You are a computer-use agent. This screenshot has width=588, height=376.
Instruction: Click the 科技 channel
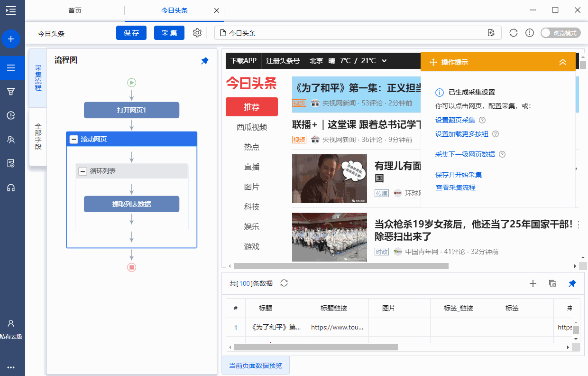(252, 207)
